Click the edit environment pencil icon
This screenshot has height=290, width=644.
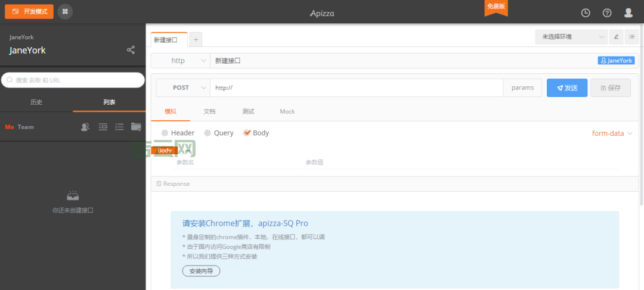(x=617, y=37)
